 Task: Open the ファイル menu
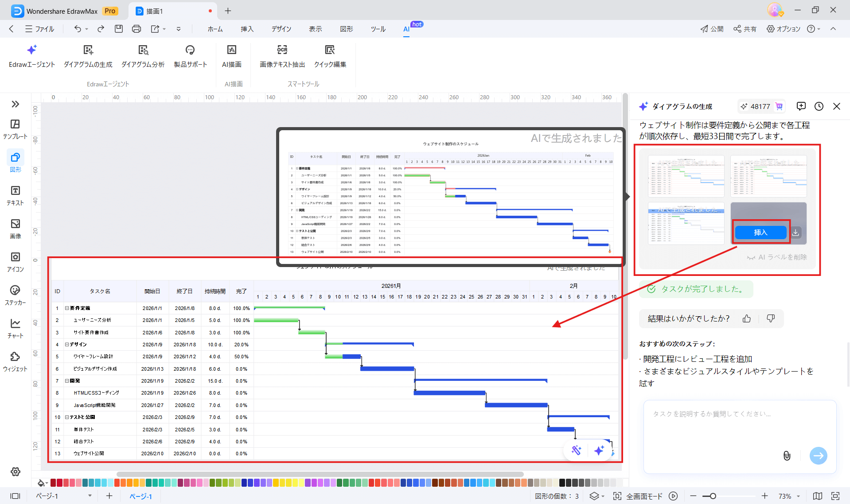point(40,29)
